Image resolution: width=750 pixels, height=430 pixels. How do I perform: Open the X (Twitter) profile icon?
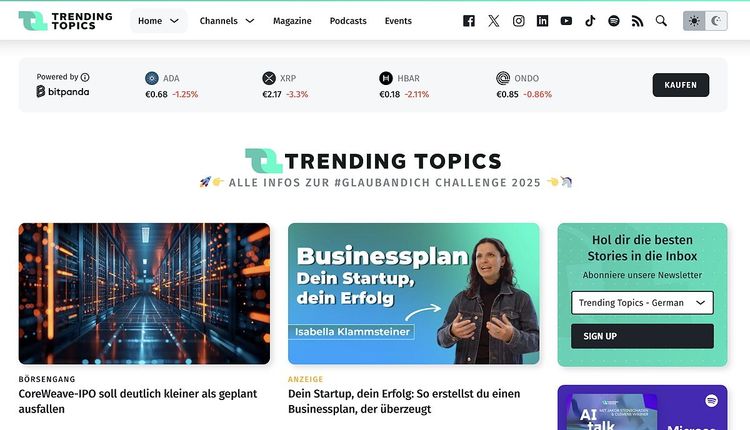tap(494, 21)
